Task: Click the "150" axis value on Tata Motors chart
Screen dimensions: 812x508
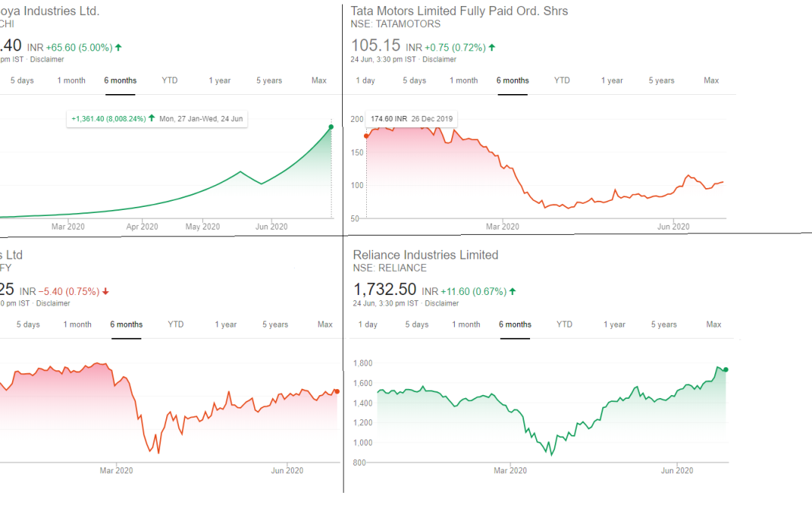Action: [357, 153]
